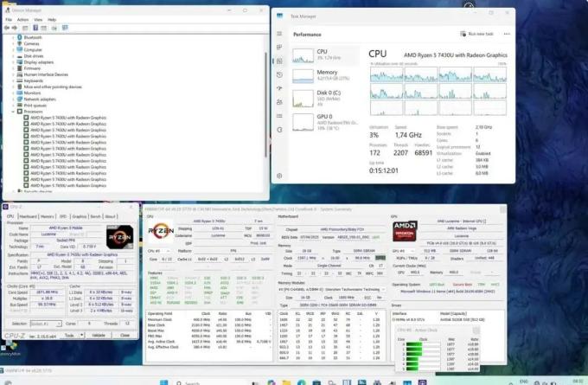This screenshot has height=385, width=588.
Task: Open Task Manager settings gear icon
Action: click(279, 176)
